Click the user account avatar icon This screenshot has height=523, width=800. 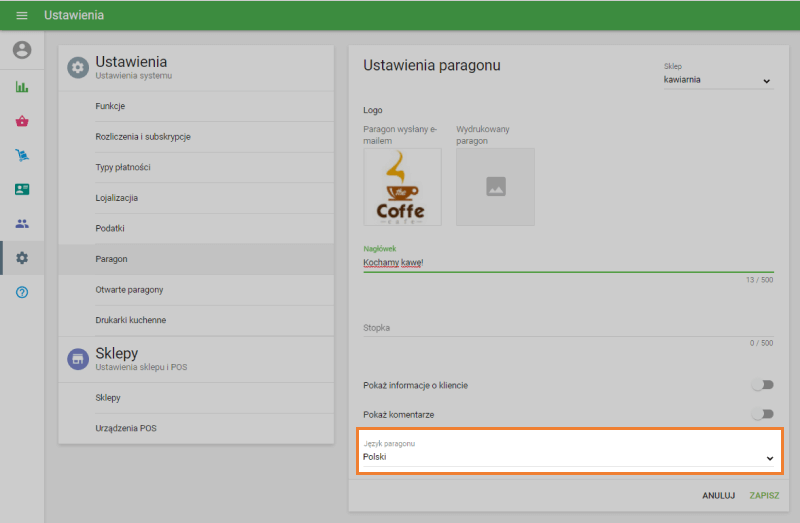tap(22, 50)
